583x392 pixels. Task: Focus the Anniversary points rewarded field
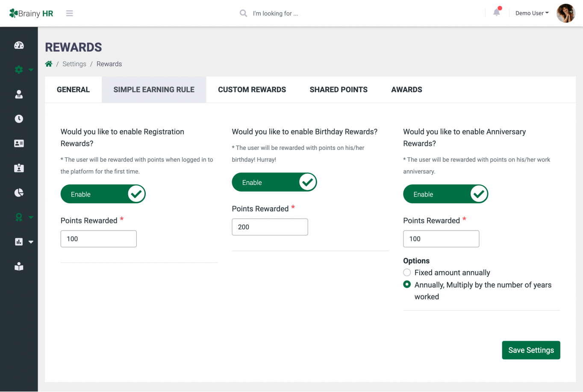[441, 239]
